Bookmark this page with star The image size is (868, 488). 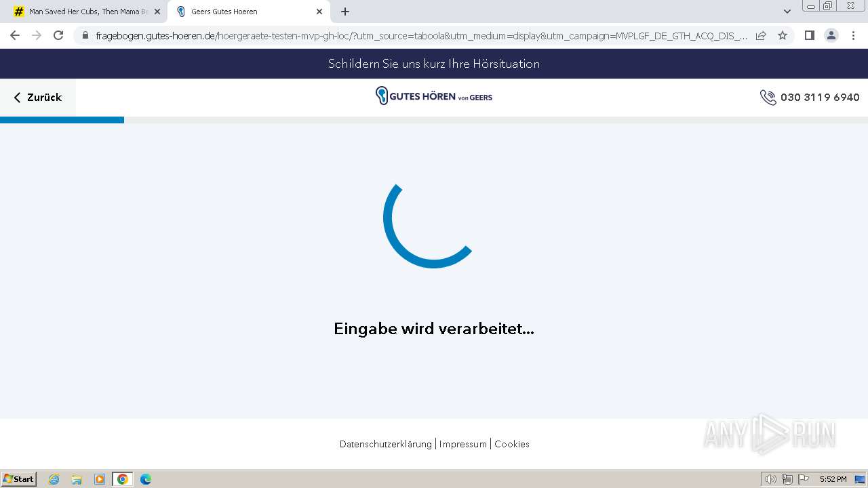point(783,35)
